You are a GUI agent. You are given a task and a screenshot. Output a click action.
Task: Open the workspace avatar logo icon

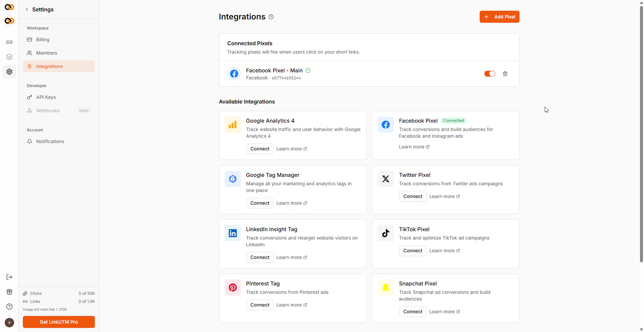tap(9, 21)
